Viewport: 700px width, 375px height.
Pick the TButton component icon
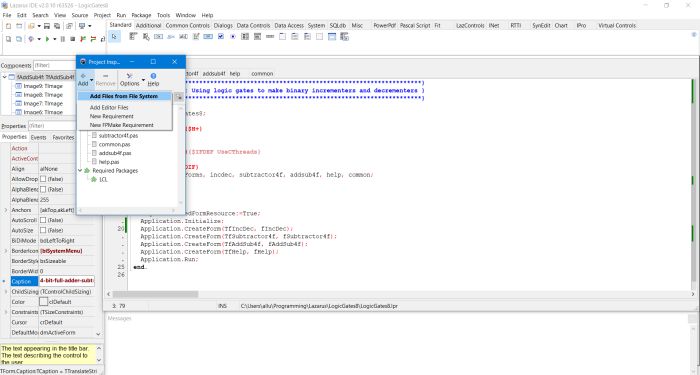[158, 37]
